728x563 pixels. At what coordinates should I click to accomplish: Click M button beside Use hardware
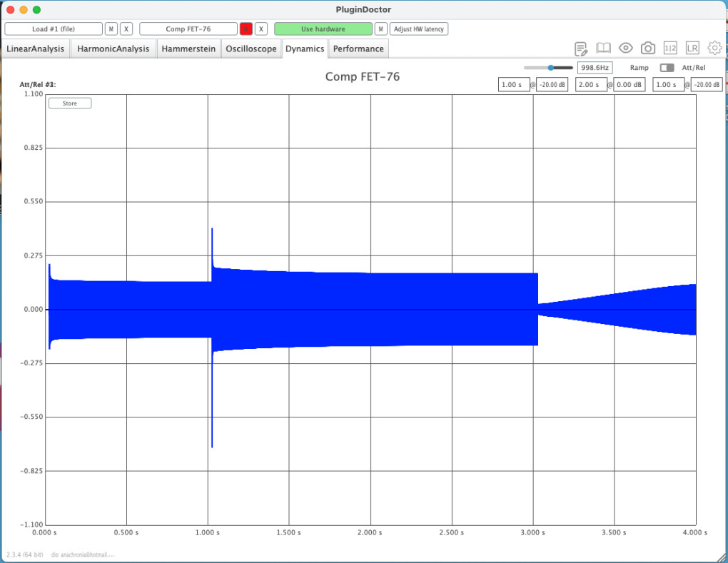pyautogui.click(x=380, y=29)
